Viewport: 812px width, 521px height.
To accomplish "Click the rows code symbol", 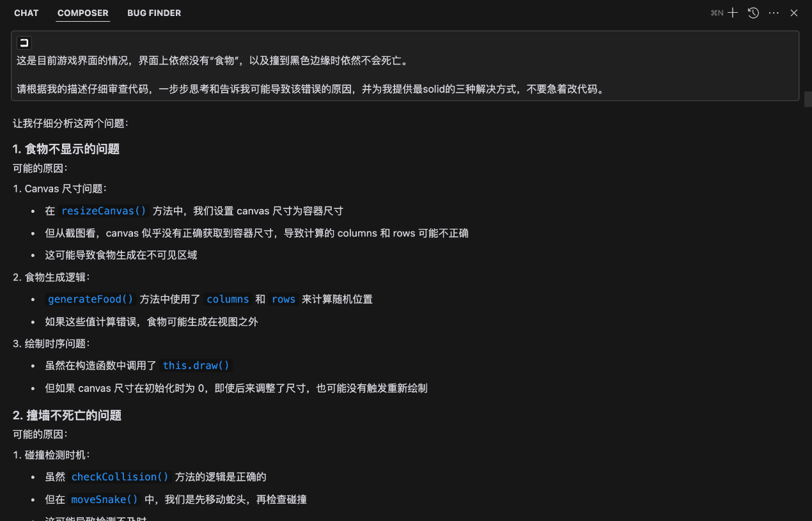I will (283, 299).
